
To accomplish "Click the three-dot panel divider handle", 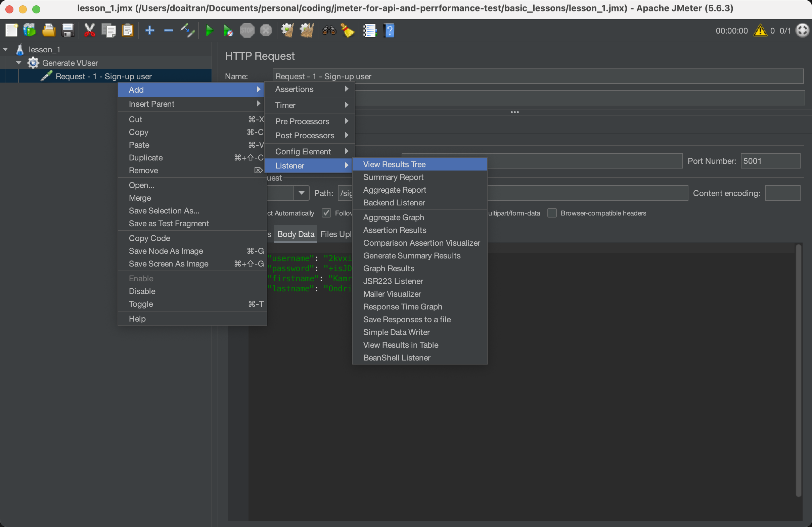I will pos(514,112).
